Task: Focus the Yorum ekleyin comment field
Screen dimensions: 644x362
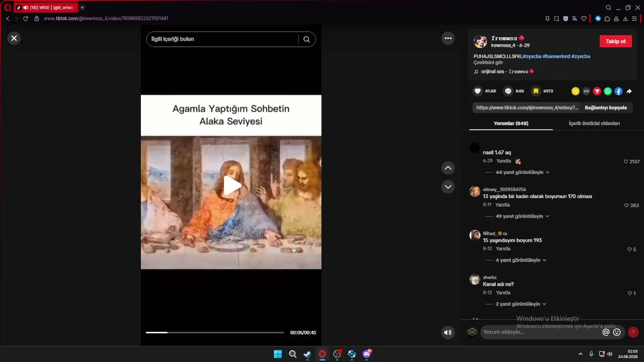Action: (541, 332)
